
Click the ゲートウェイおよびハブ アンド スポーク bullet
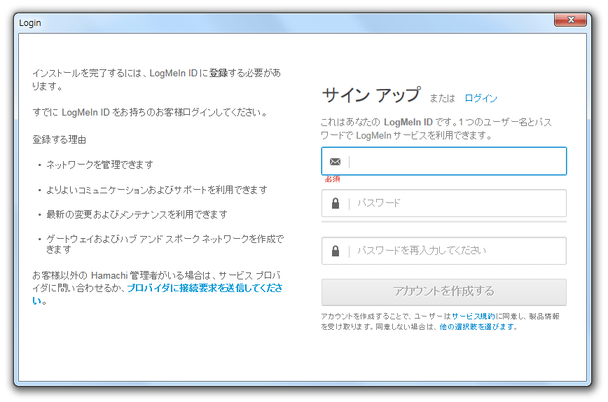point(165,244)
